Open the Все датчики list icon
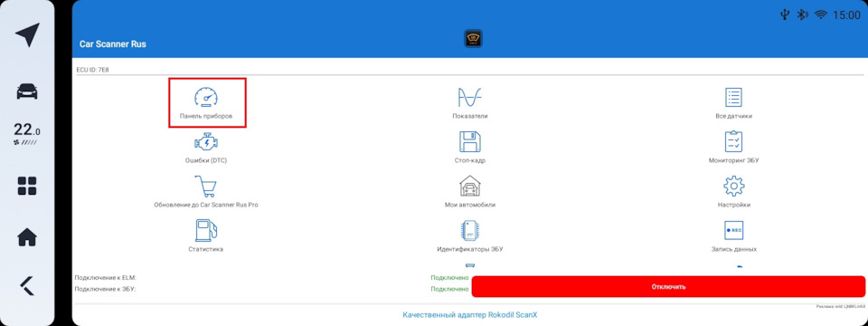This screenshot has width=868, height=326. 733,98
